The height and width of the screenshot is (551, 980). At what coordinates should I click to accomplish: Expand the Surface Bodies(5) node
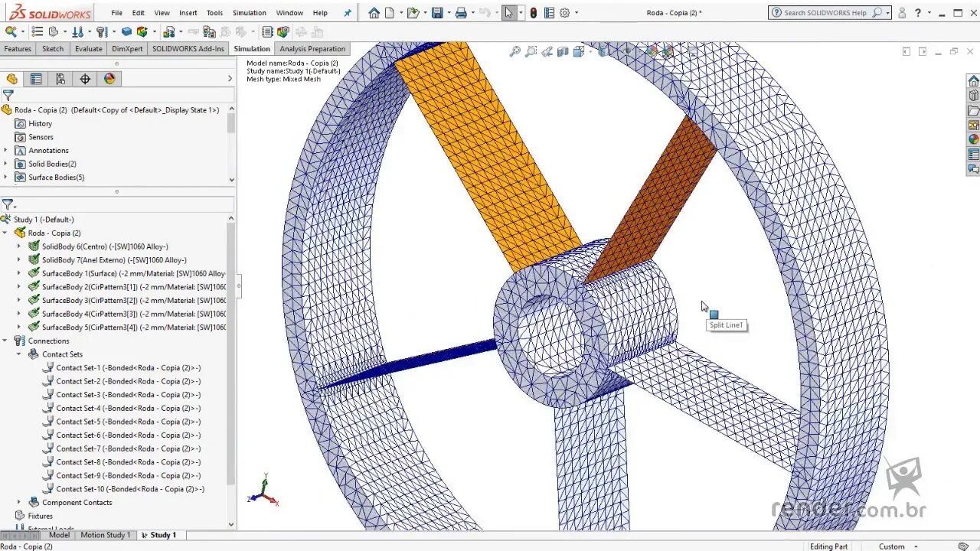(x=5, y=177)
